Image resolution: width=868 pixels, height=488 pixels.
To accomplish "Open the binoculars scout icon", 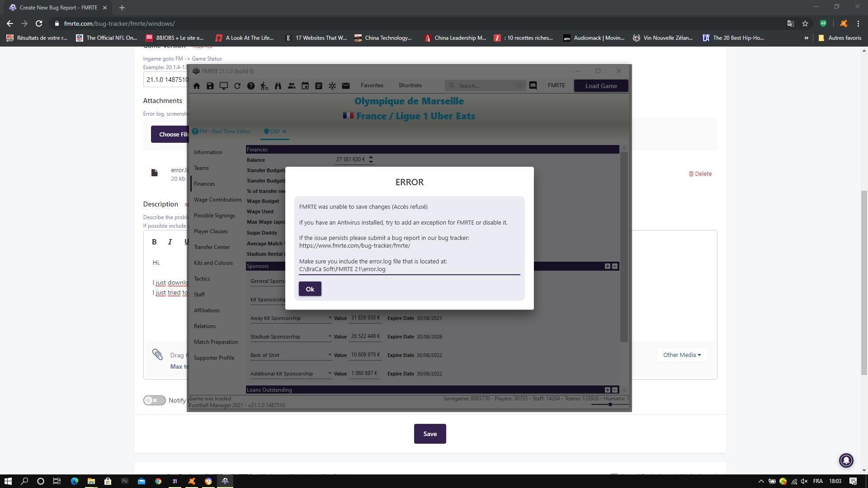I will tap(278, 86).
